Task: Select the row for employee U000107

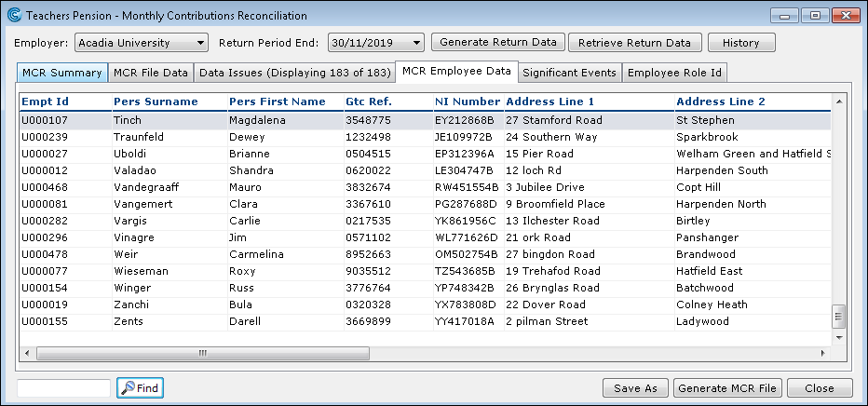Action: (425, 120)
